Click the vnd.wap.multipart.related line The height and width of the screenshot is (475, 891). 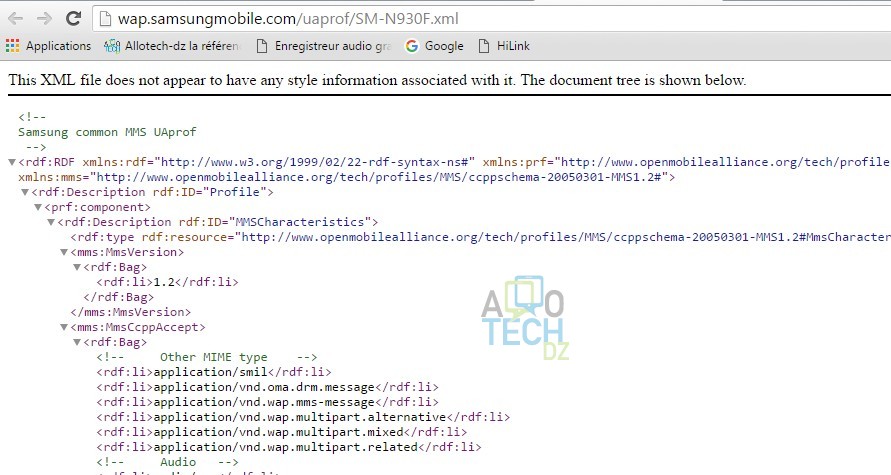click(x=289, y=447)
